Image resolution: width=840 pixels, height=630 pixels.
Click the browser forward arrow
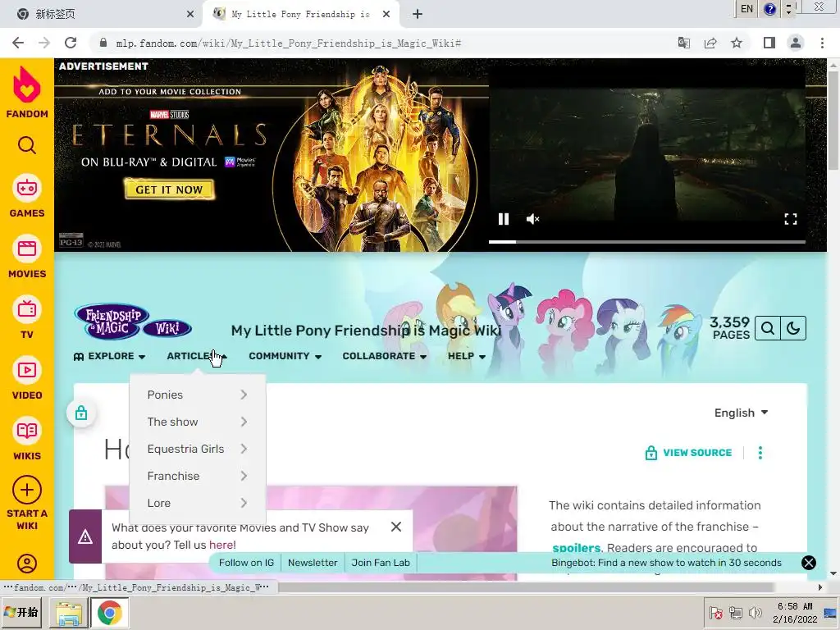coord(44,43)
